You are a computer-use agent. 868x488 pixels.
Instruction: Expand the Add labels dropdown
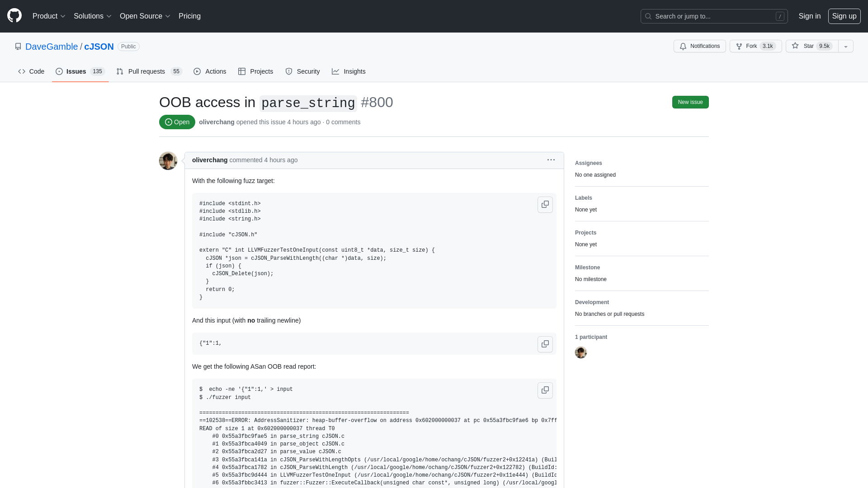point(584,198)
